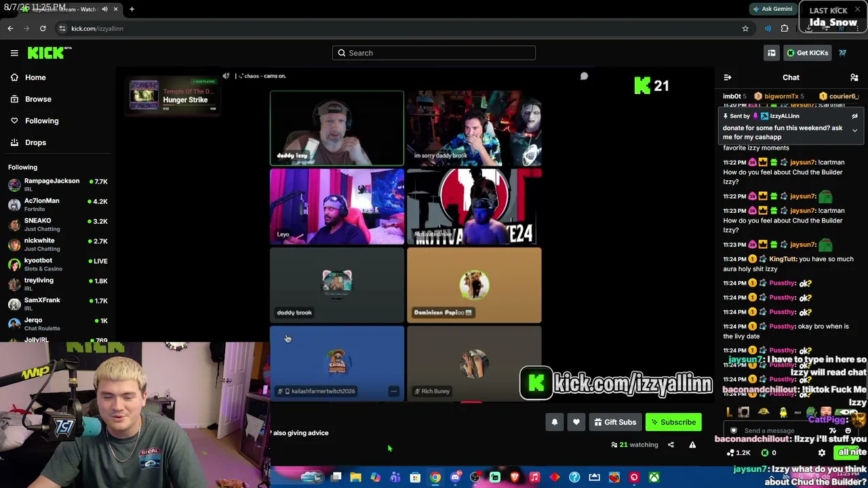The height and width of the screenshot is (488, 868).
Task: Toggle the Kick sidebar hamburger menu
Action: (x=14, y=53)
